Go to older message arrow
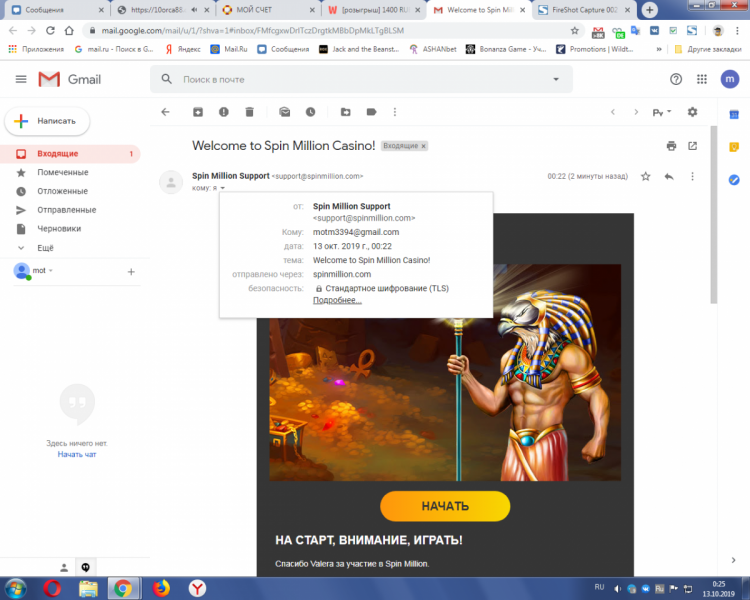Viewport: 750px width, 600px height. pos(636,112)
